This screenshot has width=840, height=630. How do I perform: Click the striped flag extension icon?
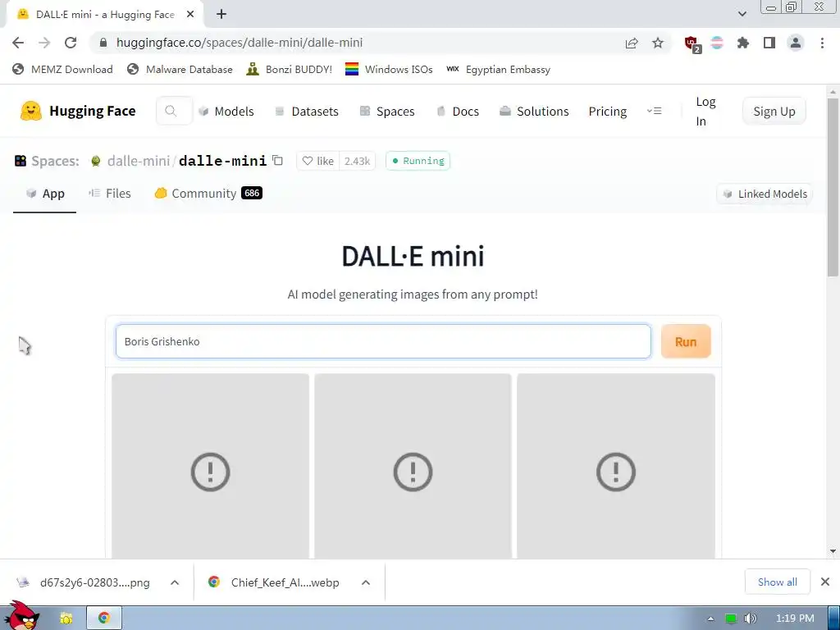(717, 43)
